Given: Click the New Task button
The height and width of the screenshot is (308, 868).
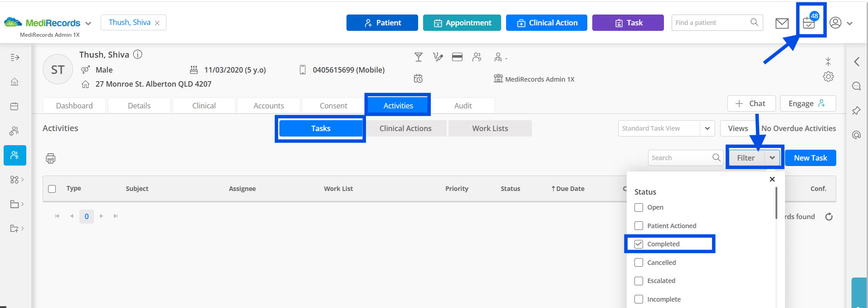Looking at the screenshot, I should 810,158.
